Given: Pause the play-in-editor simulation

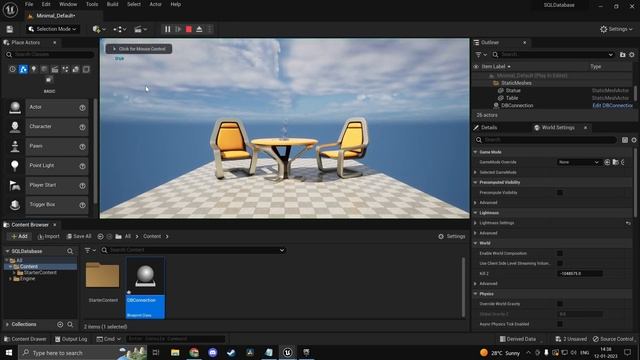Looking at the screenshot, I should click(x=167, y=29).
